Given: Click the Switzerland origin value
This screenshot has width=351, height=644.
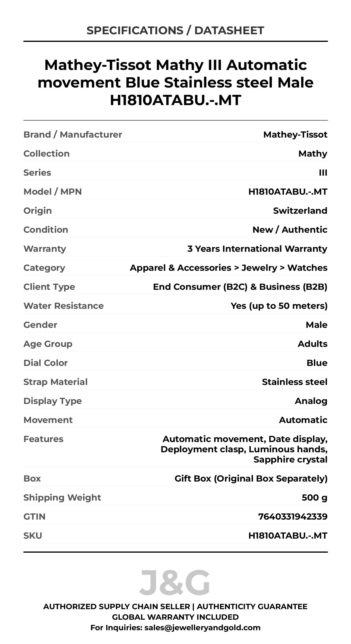Looking at the screenshot, I should click(300, 211).
